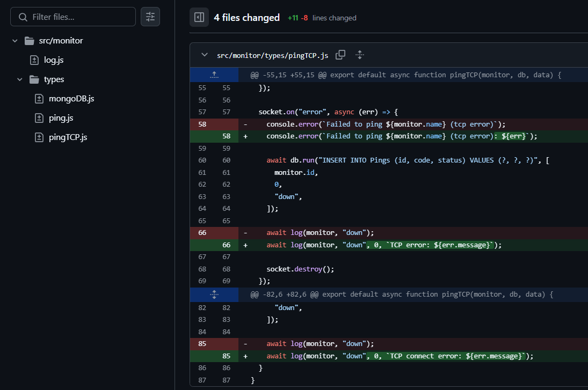Click the modified file icon beside mongoDB.js
Viewport: 588px width, 390px height.
pos(39,99)
